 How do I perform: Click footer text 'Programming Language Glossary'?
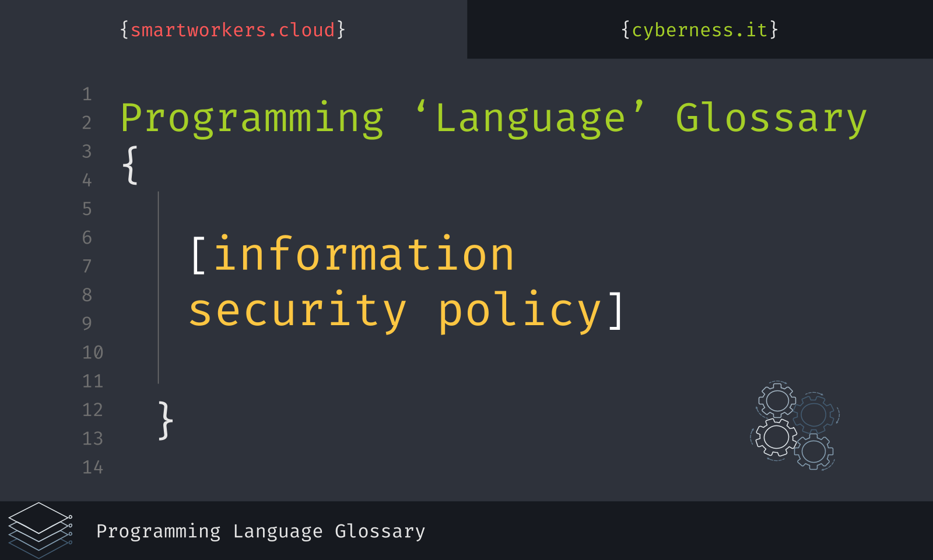click(x=261, y=531)
